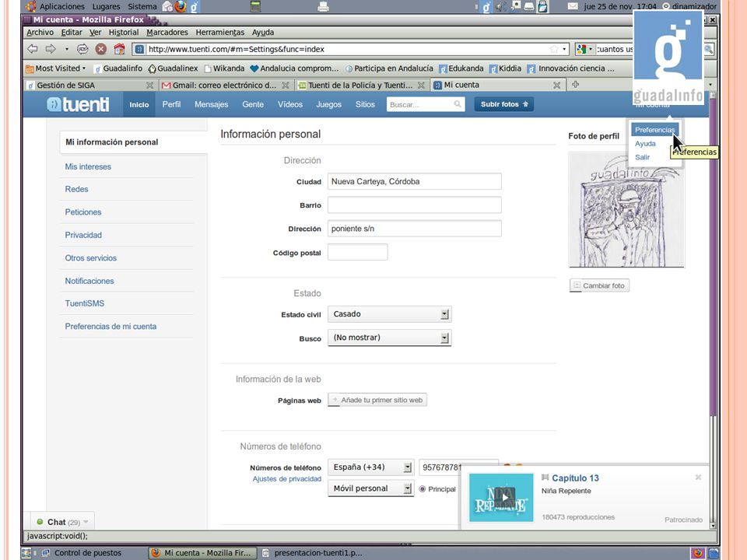Image resolution: width=747 pixels, height=560 pixels.
Task: Select Salir to log out
Action: [642, 157]
